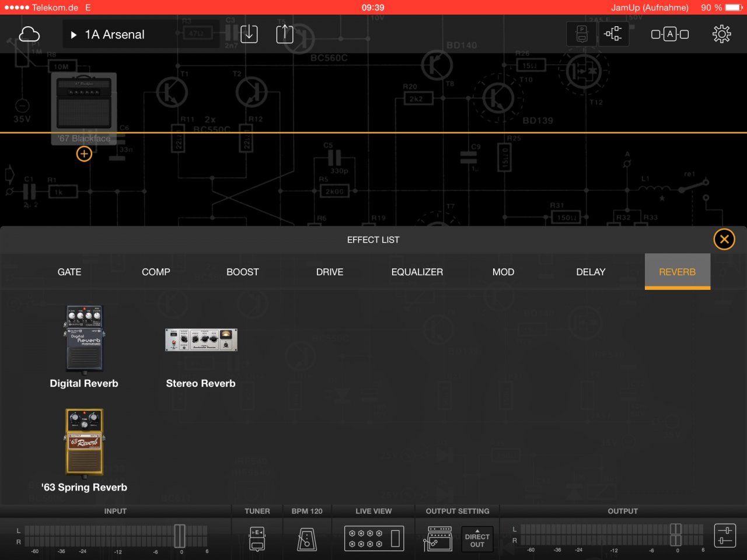Open the cloud sharing icon
Image resolution: width=747 pixels, height=560 pixels.
(29, 34)
